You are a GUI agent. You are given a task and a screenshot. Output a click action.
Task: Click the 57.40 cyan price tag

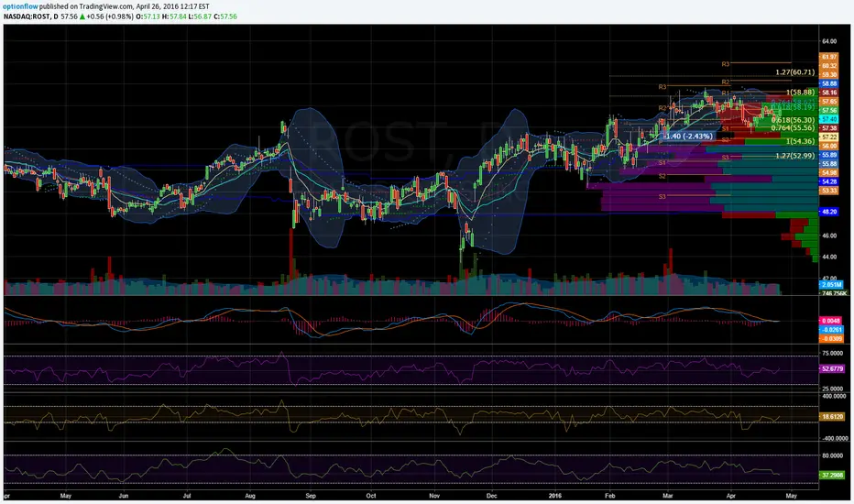point(829,119)
